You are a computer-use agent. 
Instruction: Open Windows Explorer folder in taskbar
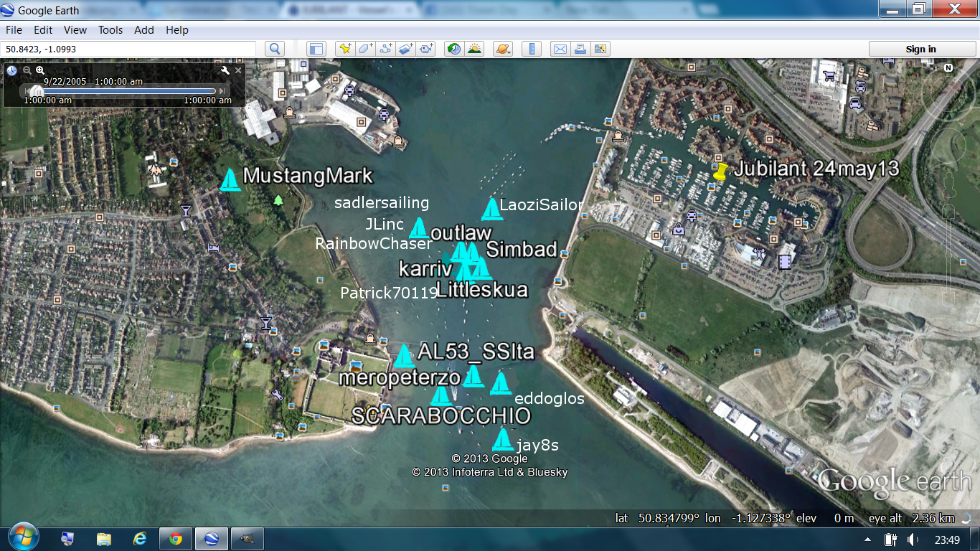point(104,539)
